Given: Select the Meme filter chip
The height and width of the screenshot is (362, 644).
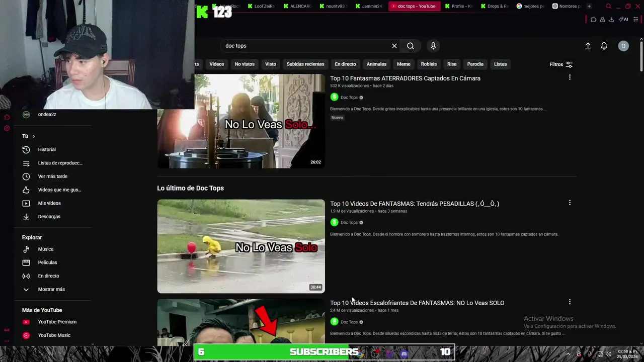Looking at the screenshot, I should pyautogui.click(x=404, y=64).
